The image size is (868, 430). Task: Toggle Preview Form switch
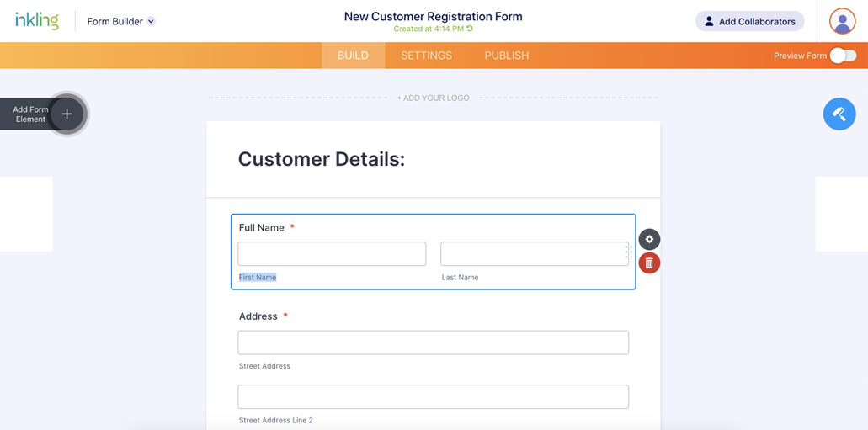tap(843, 56)
